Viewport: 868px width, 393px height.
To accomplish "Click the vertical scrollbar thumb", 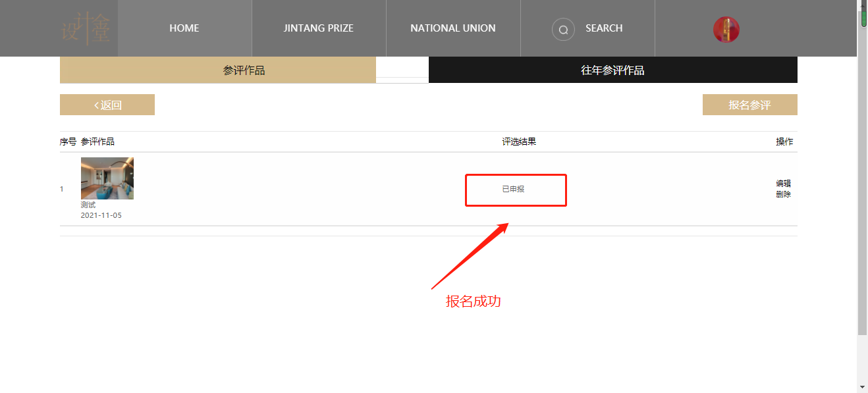I will pyautogui.click(x=862, y=172).
